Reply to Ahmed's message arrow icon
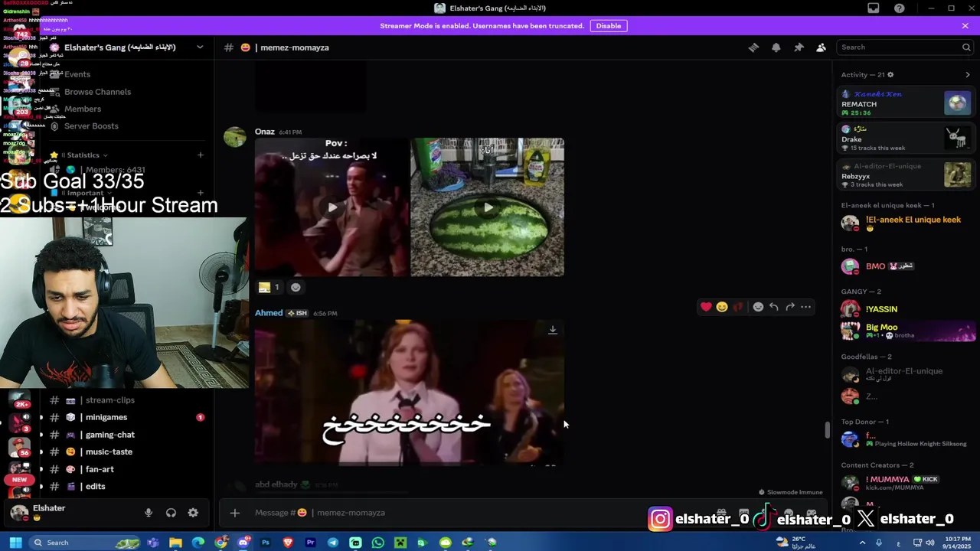The width and height of the screenshot is (980, 551). (x=774, y=307)
